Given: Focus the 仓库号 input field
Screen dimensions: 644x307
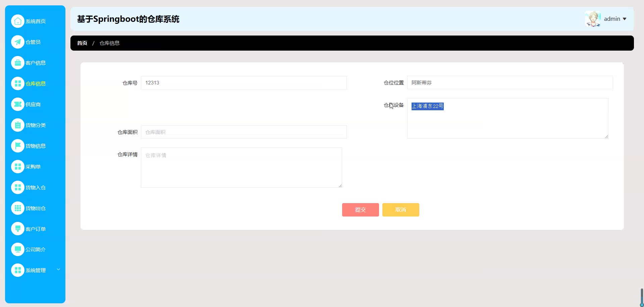Looking at the screenshot, I should point(244,83).
